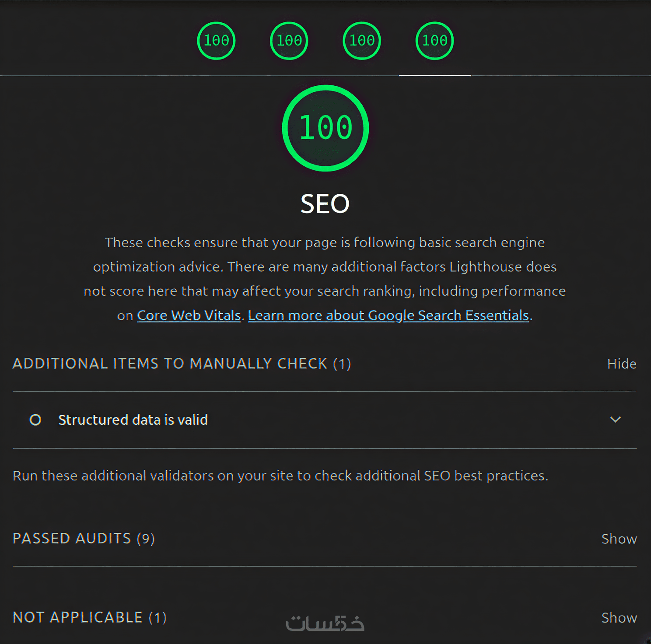Click Show next to Not Applicable
The width and height of the screenshot is (651, 644).
(x=619, y=618)
